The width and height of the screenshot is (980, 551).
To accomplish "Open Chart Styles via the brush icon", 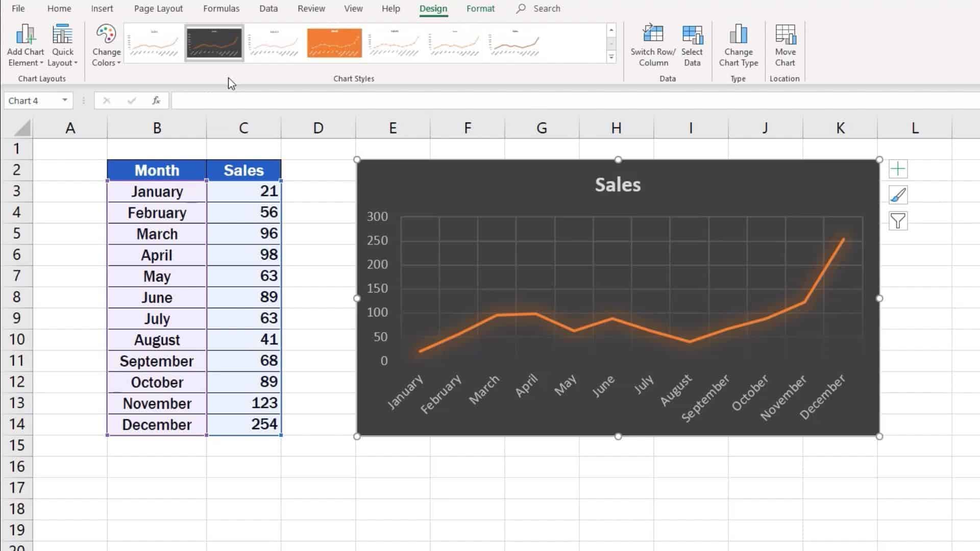I will (898, 195).
